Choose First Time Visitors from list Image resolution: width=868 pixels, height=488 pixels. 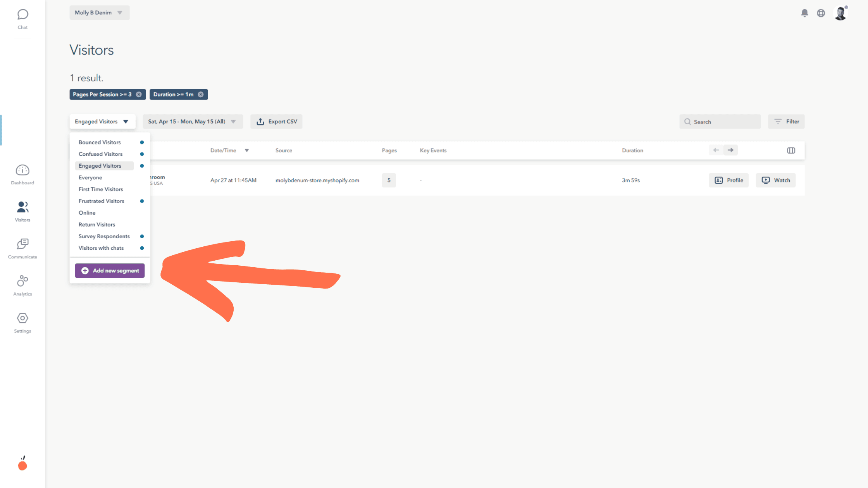101,189
